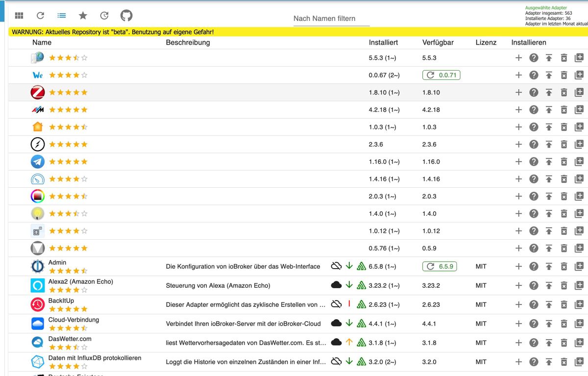Upload adapter in the 2.0.3 row
588x376 pixels.
tap(549, 196)
